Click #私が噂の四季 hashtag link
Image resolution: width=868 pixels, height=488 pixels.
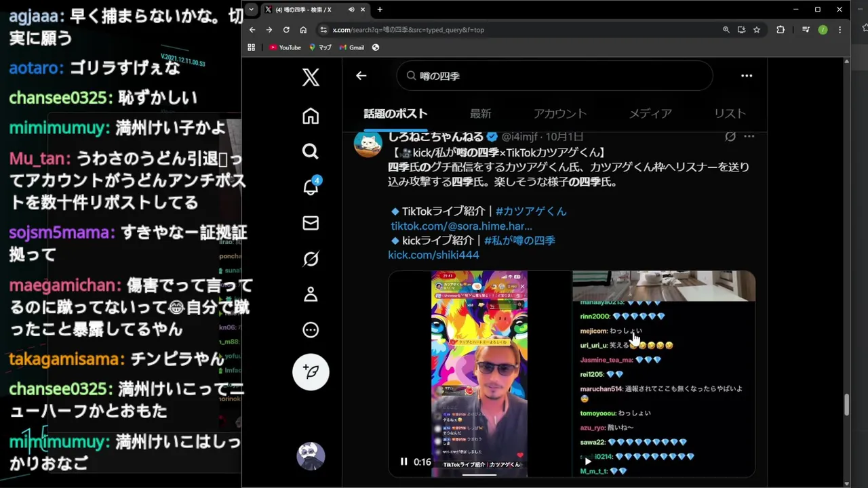(519, 241)
